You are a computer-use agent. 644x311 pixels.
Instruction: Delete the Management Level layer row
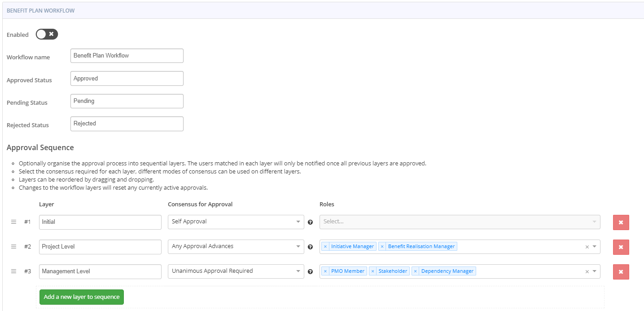coord(621,271)
